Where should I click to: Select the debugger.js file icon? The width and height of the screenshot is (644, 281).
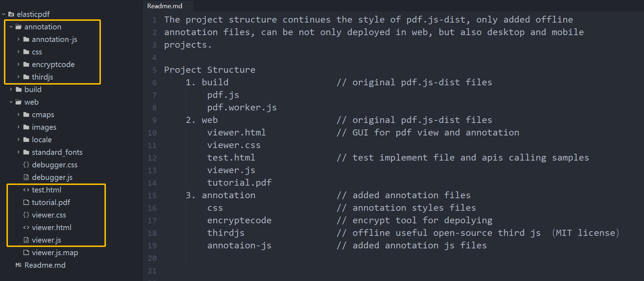click(x=26, y=177)
